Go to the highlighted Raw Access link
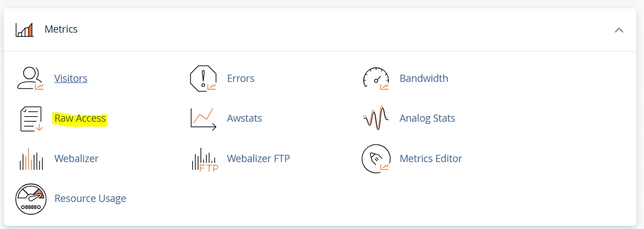This screenshot has height=229, width=644. (x=80, y=118)
